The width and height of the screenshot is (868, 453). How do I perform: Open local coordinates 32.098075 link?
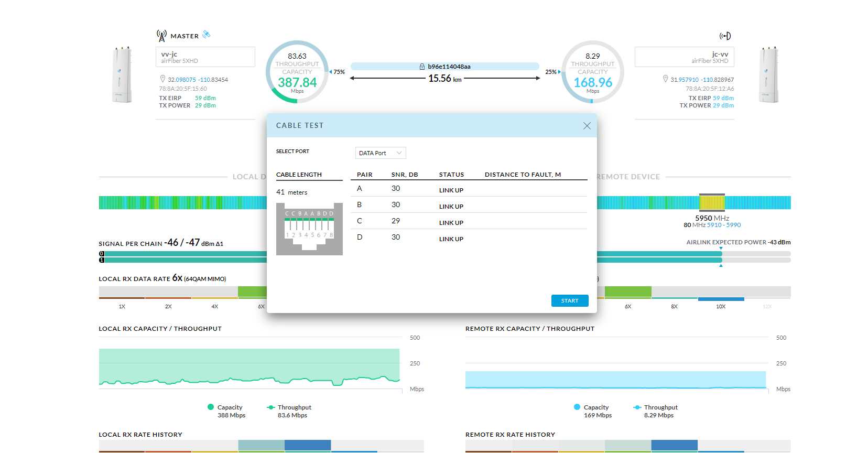coord(181,80)
